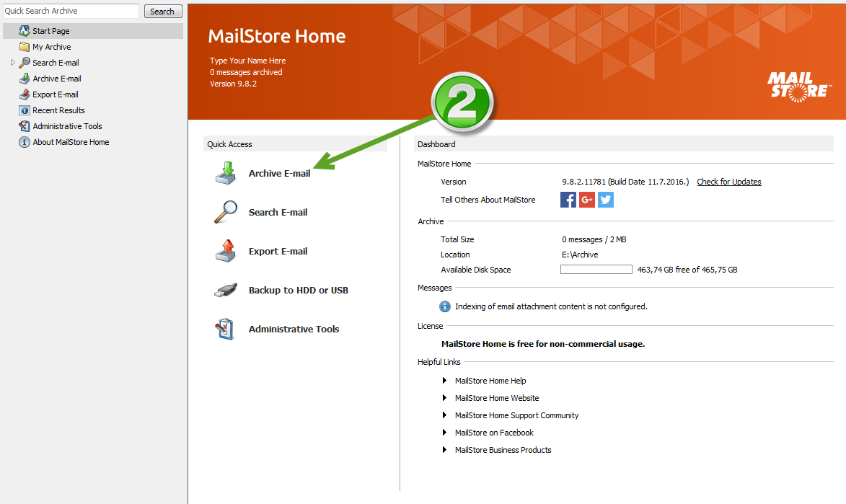Image resolution: width=846 pixels, height=504 pixels.
Task: Open Backup to HDD or USB
Action: point(299,290)
